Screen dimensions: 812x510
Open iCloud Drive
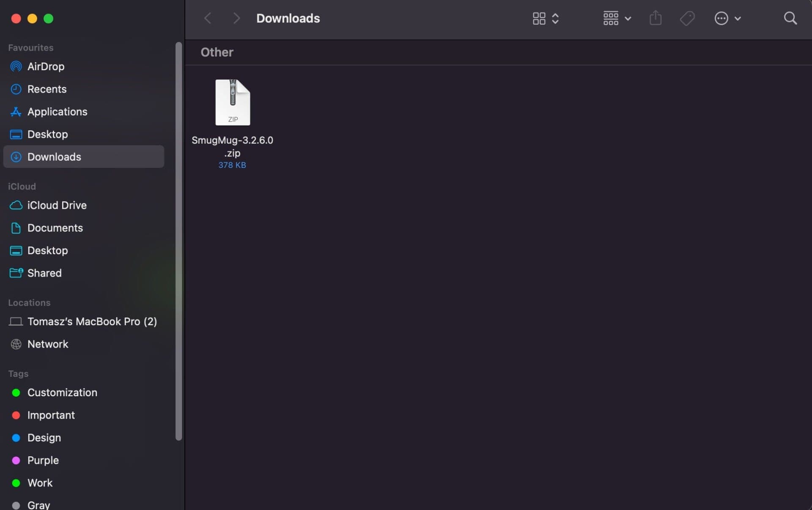click(57, 206)
